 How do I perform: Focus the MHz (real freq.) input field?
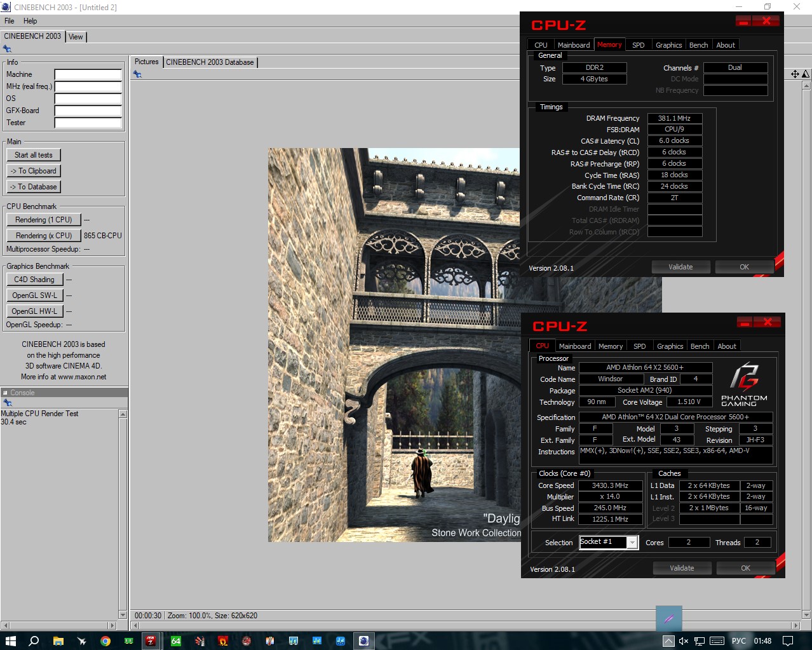[x=88, y=86]
